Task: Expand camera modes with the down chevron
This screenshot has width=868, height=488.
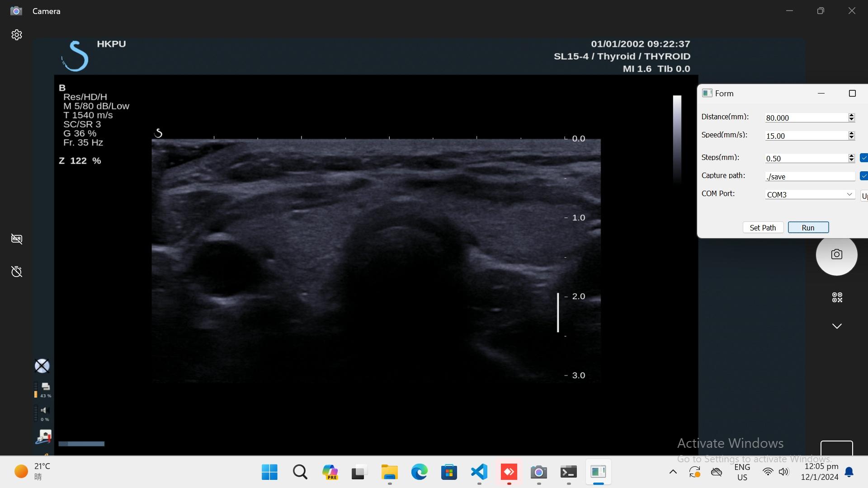Action: pyautogui.click(x=837, y=326)
